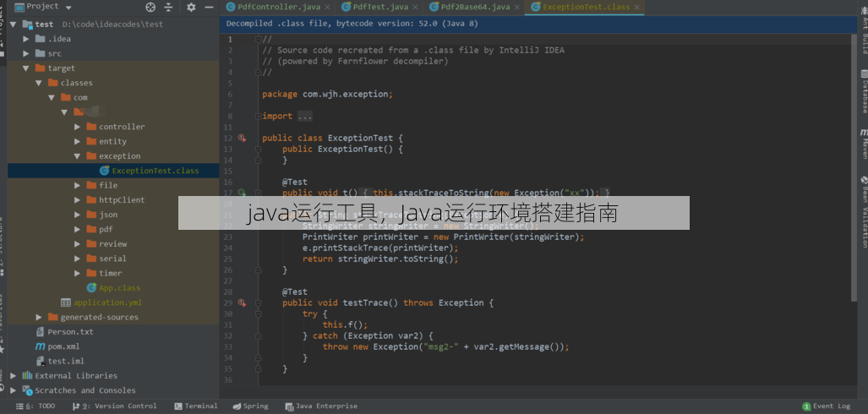The height and width of the screenshot is (414, 868).
Task: Expand External Libraries node
Action: 14,376
